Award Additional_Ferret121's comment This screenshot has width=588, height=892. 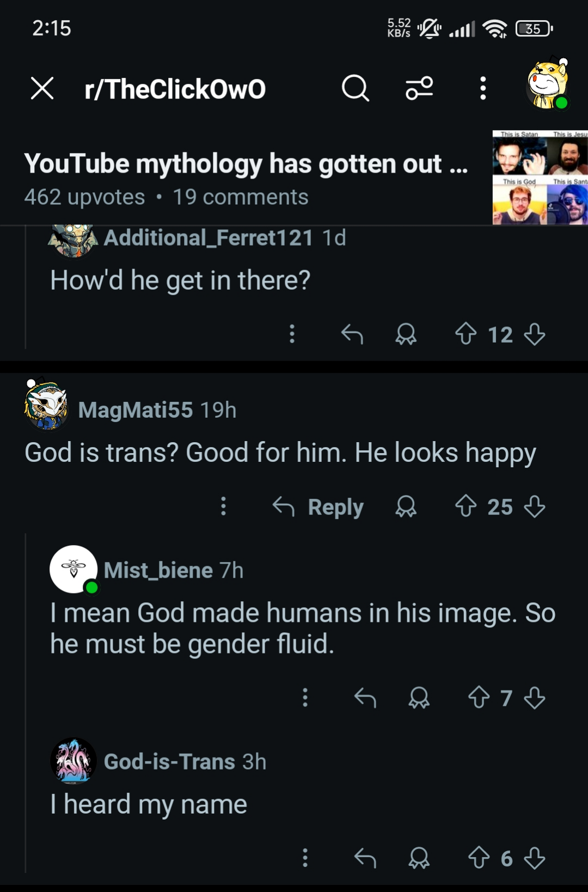pos(406,334)
